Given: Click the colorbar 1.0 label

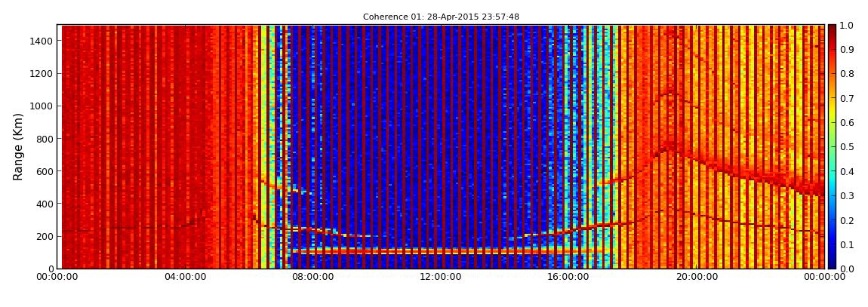Looking at the screenshot, I should coord(846,26).
